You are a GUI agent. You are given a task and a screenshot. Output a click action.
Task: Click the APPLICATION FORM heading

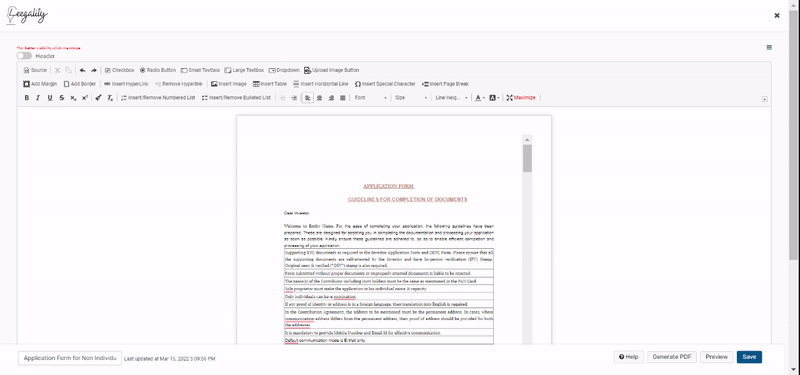point(389,186)
